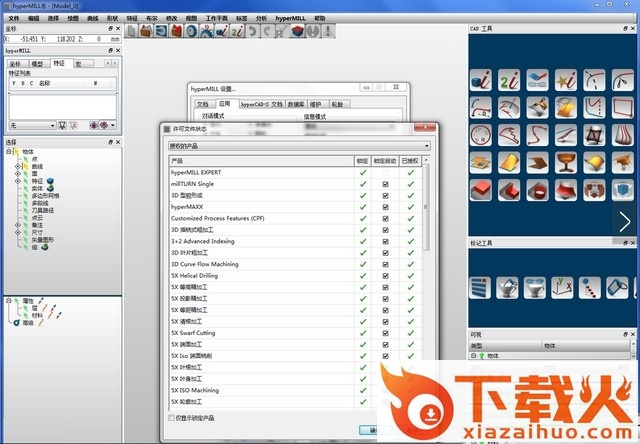Screen dimensions: 640x444
Task: Open the hyperMILL menu in menu bar
Action: (x=290, y=18)
